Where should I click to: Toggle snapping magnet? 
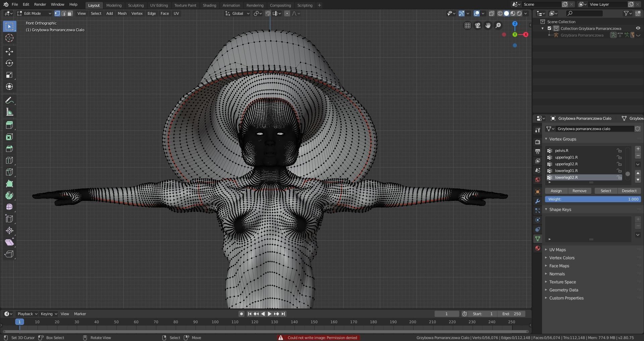coord(268,13)
